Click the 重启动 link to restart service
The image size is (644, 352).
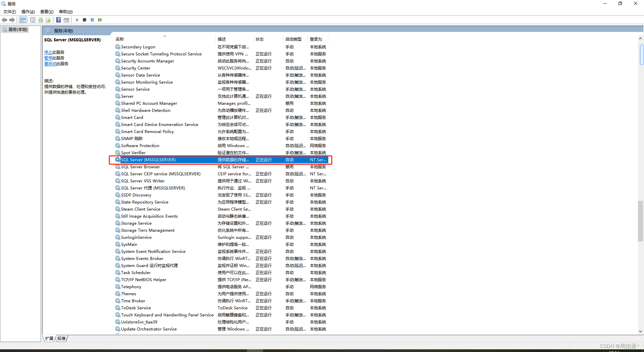coord(50,64)
